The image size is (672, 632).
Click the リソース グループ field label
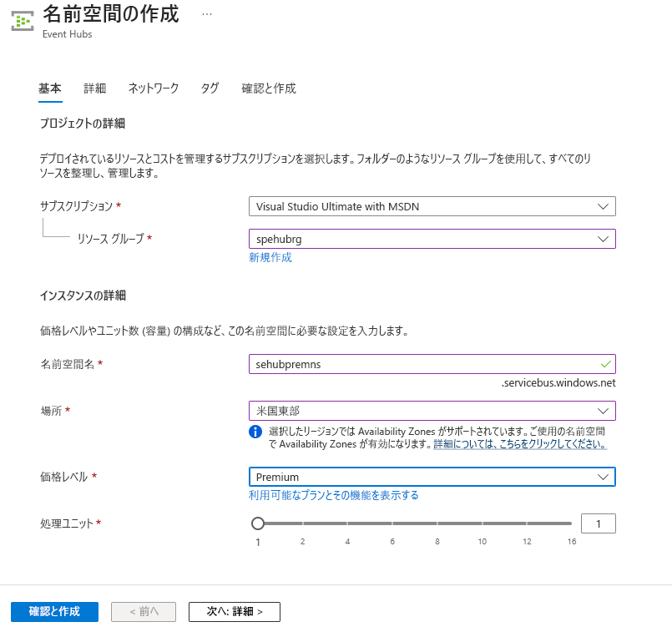pos(110,239)
